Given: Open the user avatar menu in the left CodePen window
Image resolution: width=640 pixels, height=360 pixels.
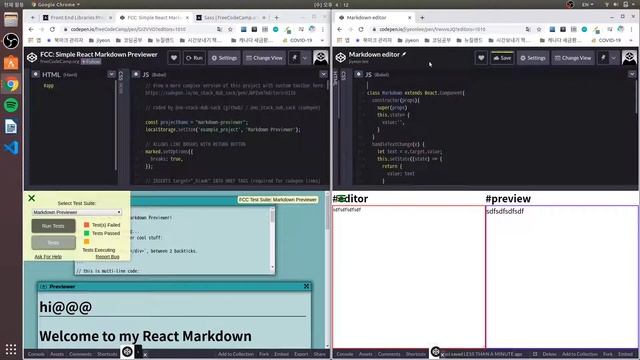Looking at the screenshot, I should (x=320, y=58).
